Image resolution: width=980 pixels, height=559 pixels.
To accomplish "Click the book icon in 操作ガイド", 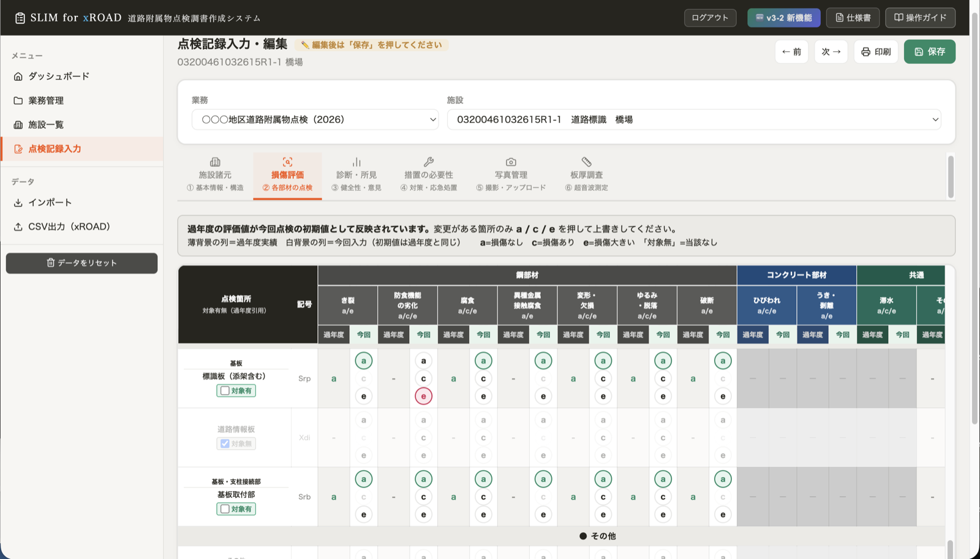I will 899,18.
